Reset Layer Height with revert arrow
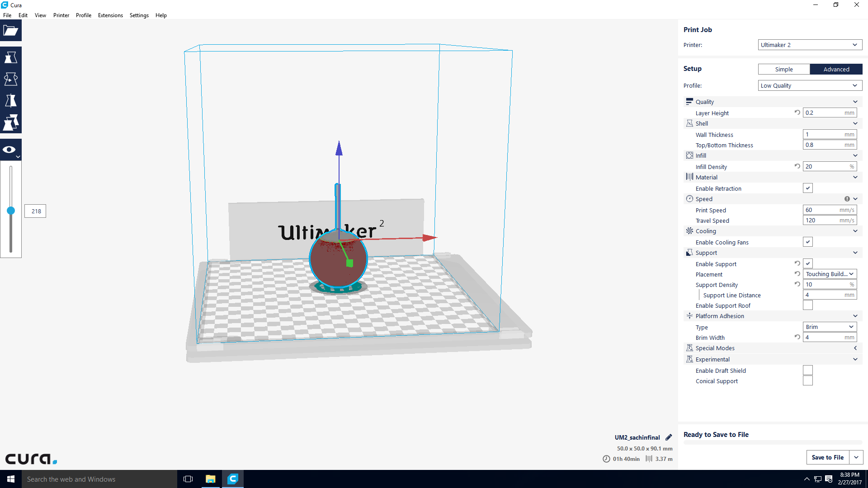868x488 pixels. (x=797, y=113)
